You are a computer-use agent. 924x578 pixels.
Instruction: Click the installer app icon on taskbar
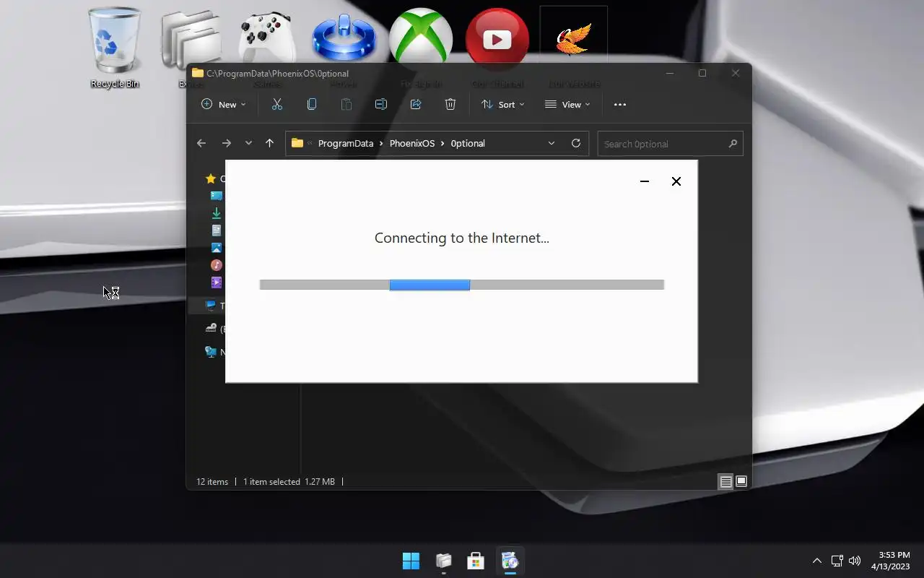pyautogui.click(x=510, y=561)
